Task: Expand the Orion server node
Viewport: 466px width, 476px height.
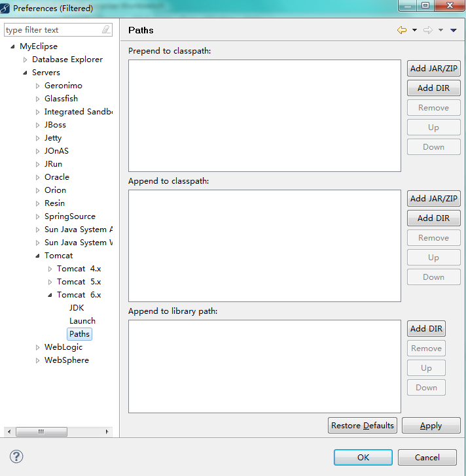Action: pyautogui.click(x=37, y=190)
